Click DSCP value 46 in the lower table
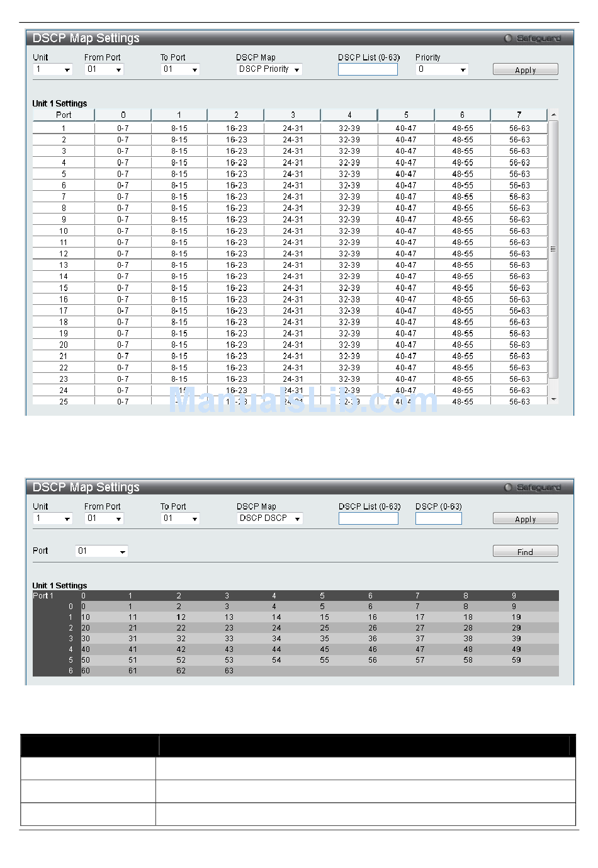Viewport: 598px width, 868px height. (x=373, y=649)
